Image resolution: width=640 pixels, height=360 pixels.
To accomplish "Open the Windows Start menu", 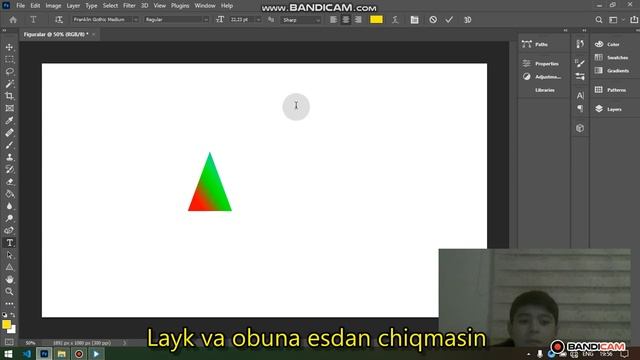I will pyautogui.click(x=8, y=354).
